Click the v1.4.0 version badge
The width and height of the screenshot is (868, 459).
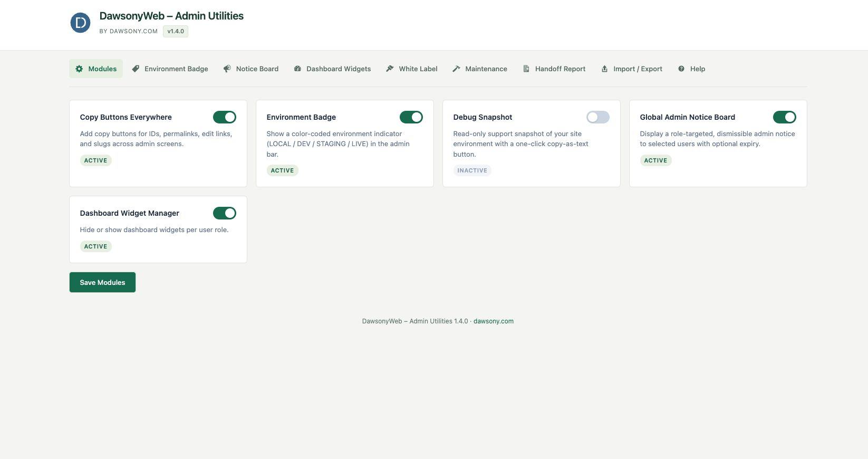(x=176, y=31)
